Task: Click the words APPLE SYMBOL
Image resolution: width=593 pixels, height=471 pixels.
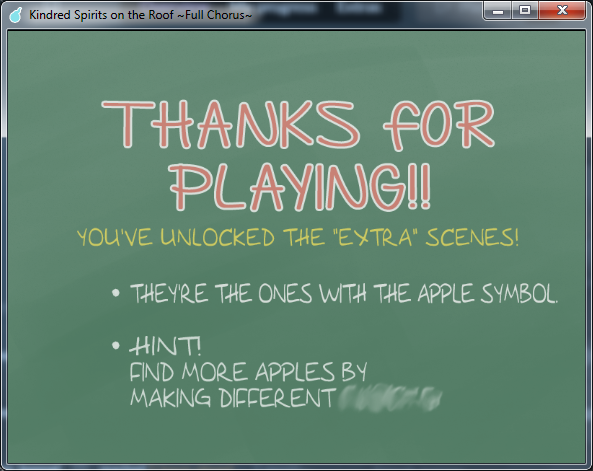Action: [487, 293]
